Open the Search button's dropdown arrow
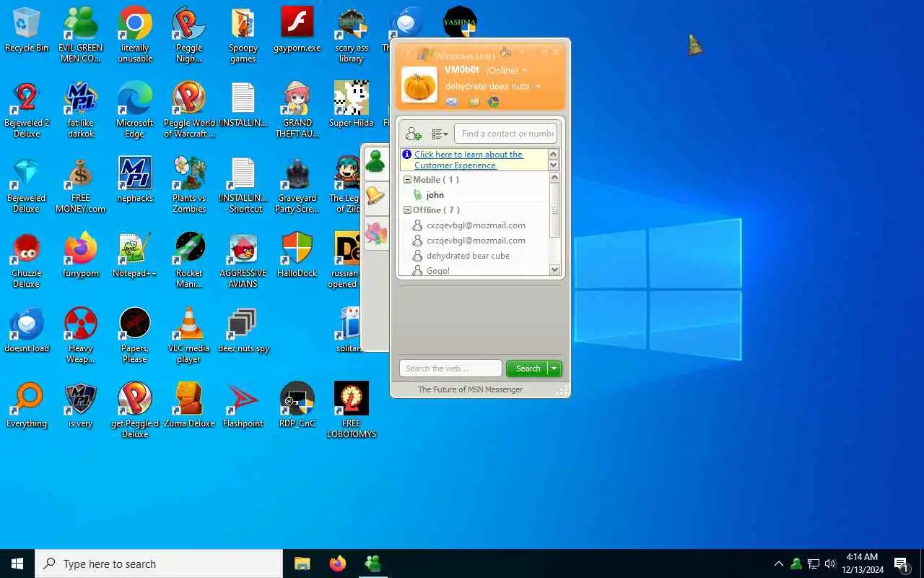Screen dimensions: 924x578 pos(554,368)
